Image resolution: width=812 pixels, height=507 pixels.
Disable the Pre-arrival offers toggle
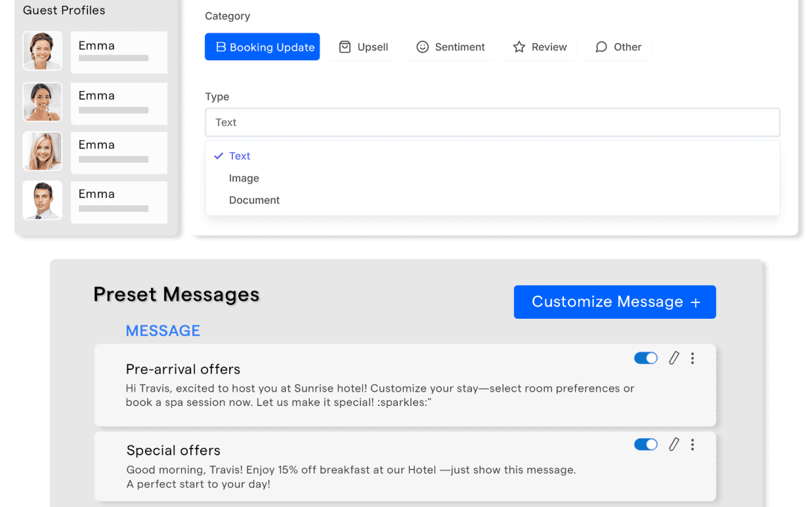point(646,358)
